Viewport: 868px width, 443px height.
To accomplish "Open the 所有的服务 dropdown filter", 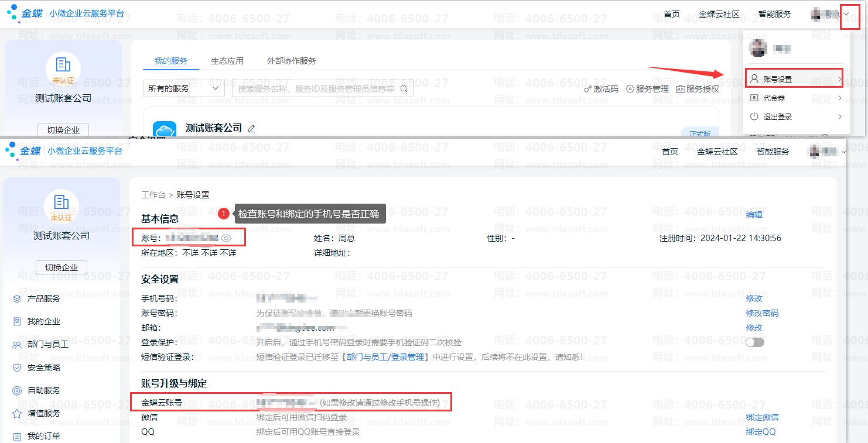I will (183, 89).
